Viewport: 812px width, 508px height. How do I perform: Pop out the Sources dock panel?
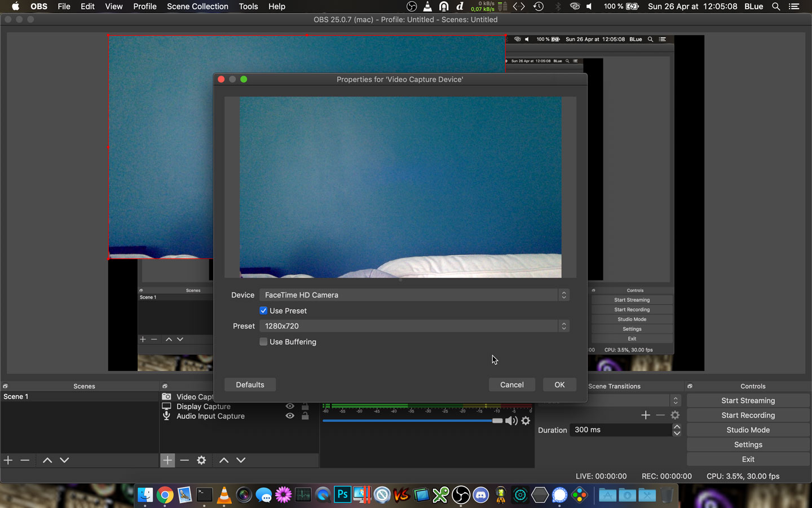coord(165,386)
